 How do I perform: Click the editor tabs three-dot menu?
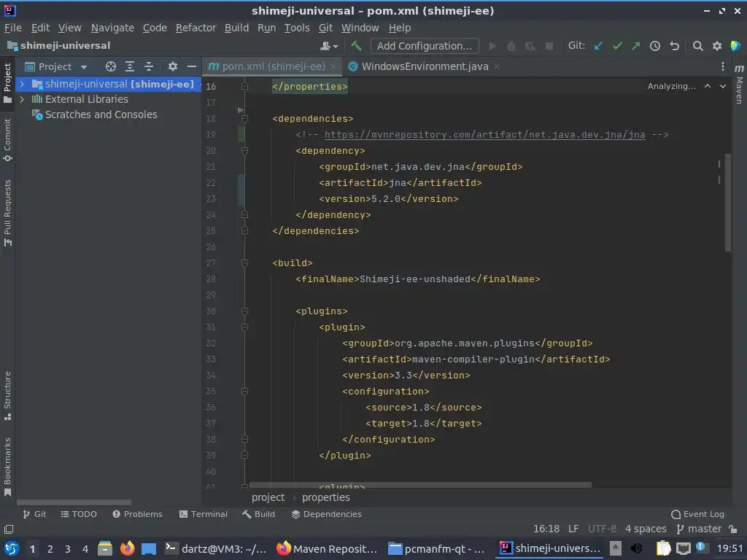[x=723, y=66]
